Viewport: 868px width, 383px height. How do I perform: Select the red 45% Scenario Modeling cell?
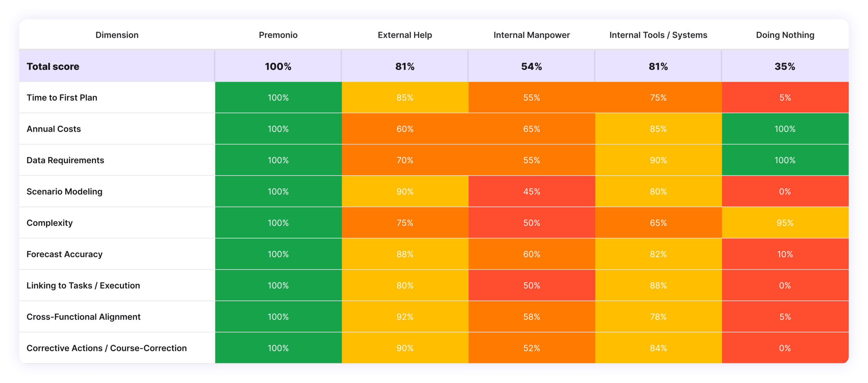(x=531, y=192)
